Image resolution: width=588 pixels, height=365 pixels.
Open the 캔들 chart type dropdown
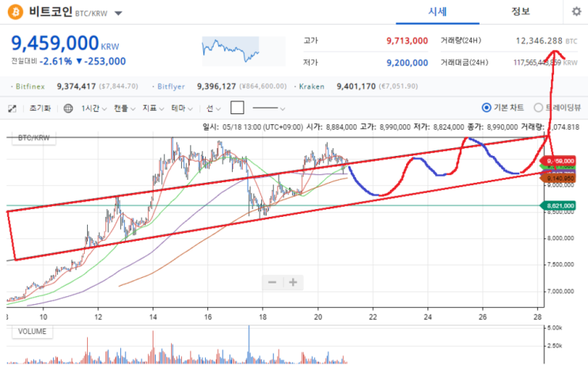click(x=124, y=108)
